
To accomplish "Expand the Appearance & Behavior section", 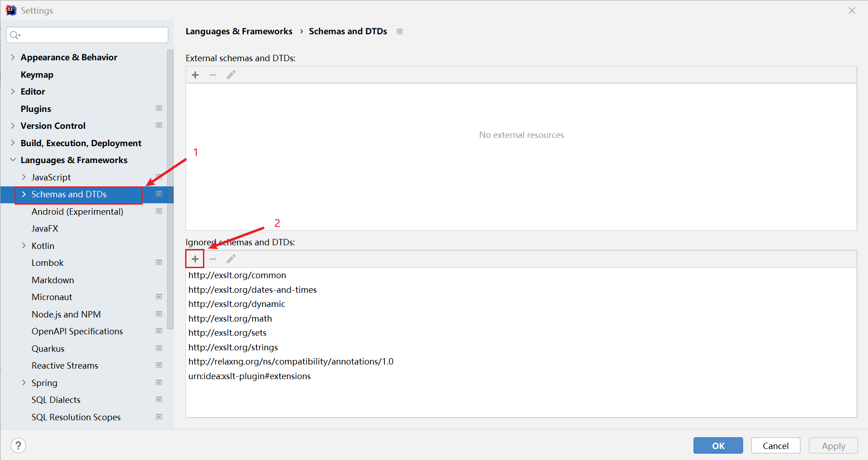I will [13, 57].
